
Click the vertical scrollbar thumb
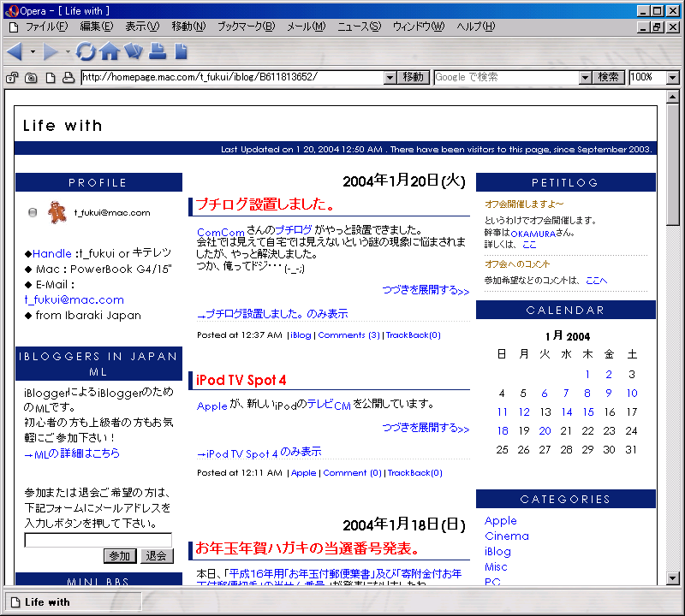click(x=673, y=164)
